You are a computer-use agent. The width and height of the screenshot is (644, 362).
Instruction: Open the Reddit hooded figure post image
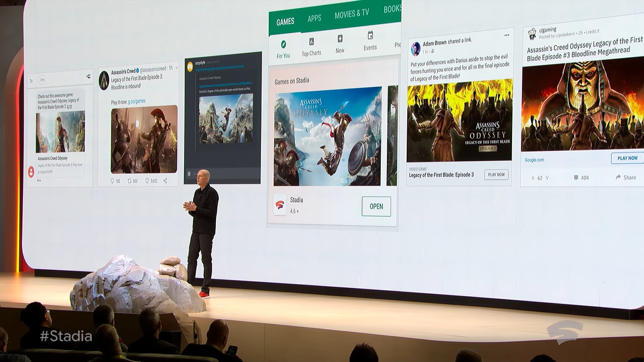[582, 106]
